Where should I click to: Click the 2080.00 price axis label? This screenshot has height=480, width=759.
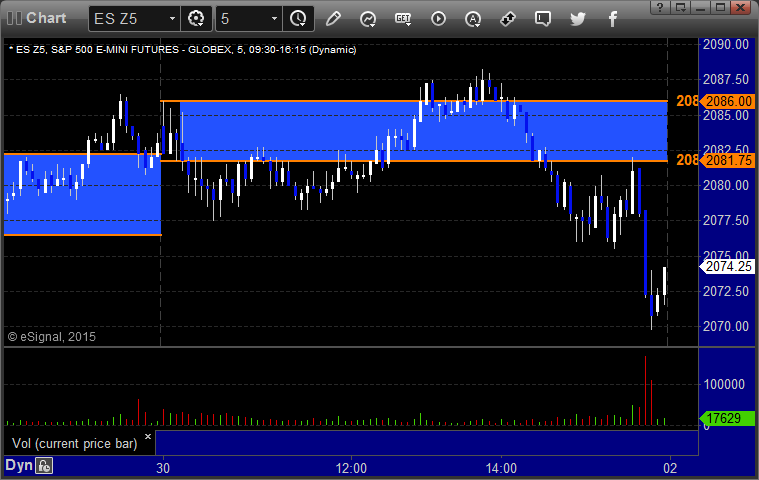point(726,185)
